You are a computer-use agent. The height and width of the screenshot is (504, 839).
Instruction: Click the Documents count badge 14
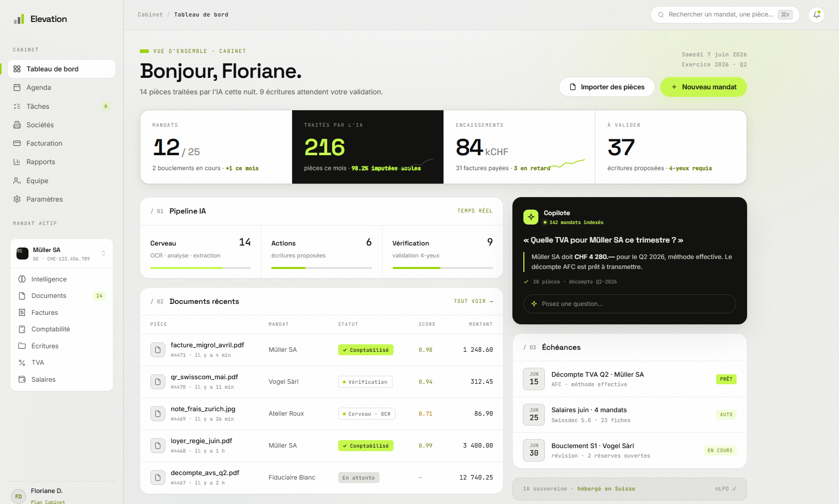pos(99,296)
